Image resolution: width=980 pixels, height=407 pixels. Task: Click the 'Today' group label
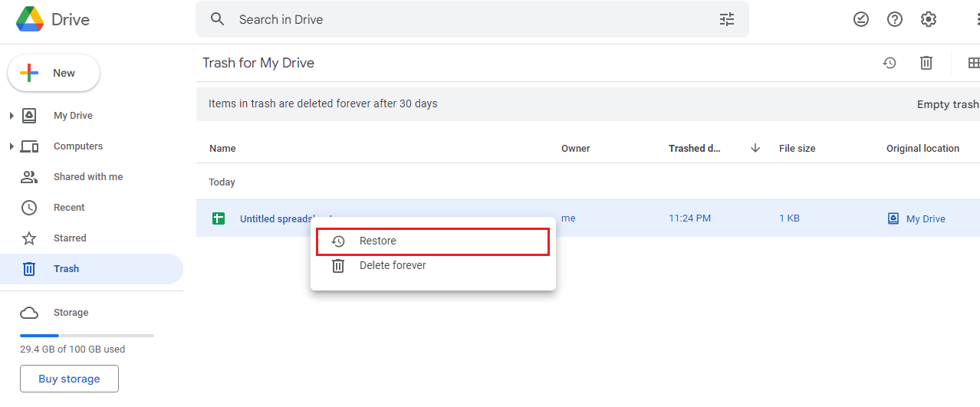[x=222, y=182]
